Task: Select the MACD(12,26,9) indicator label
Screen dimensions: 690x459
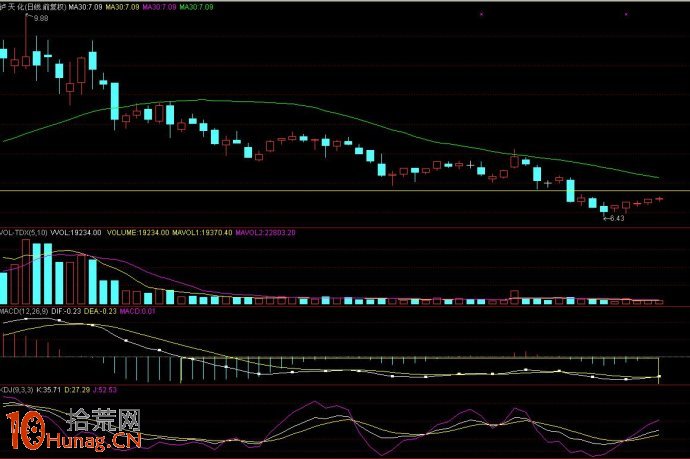Action: point(22,312)
